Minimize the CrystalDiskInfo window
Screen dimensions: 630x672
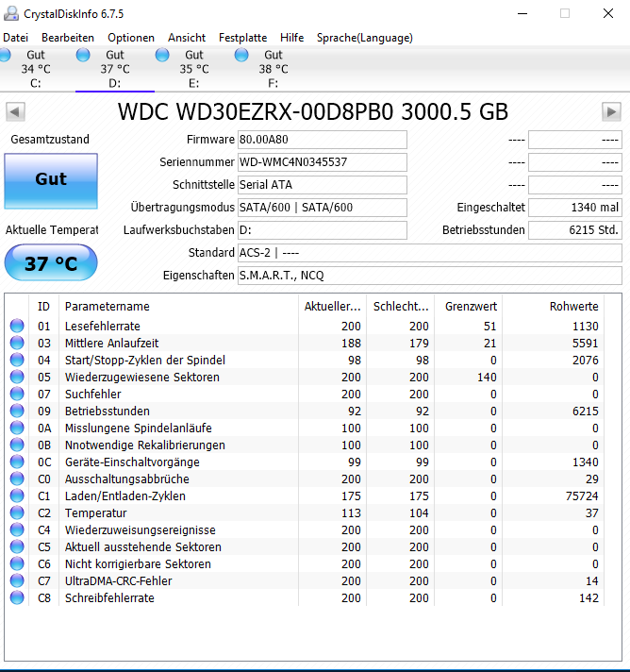click(522, 14)
